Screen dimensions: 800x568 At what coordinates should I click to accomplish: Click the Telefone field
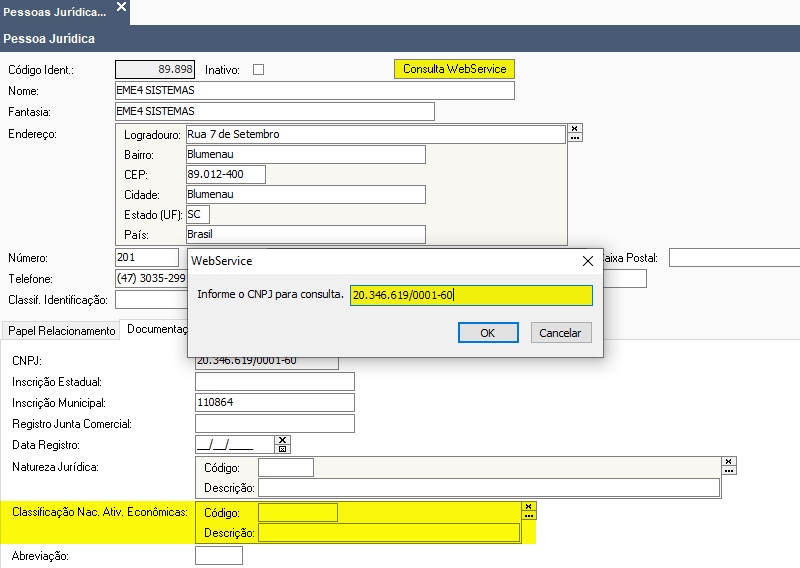pyautogui.click(x=152, y=279)
